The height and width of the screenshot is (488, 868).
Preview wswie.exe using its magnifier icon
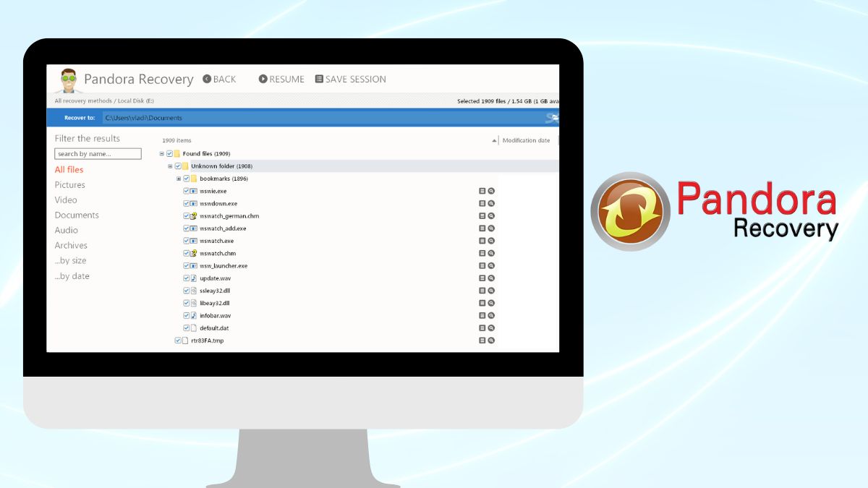tap(491, 191)
